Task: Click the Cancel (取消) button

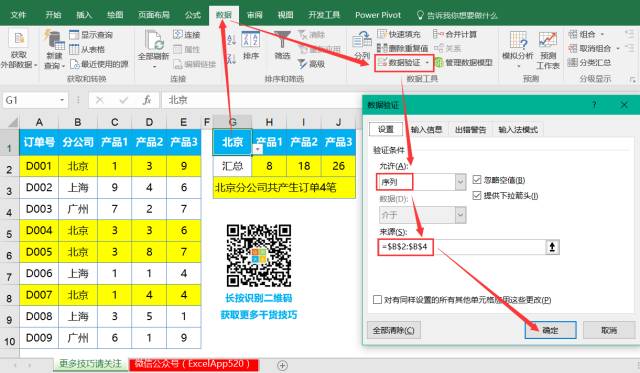Action: pos(609,330)
